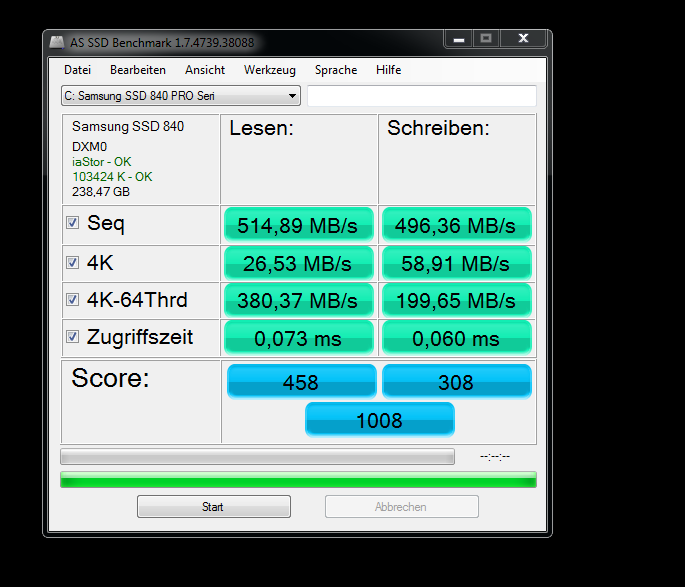
Task: Minimize the AS SSD Benchmark window
Action: (459, 39)
